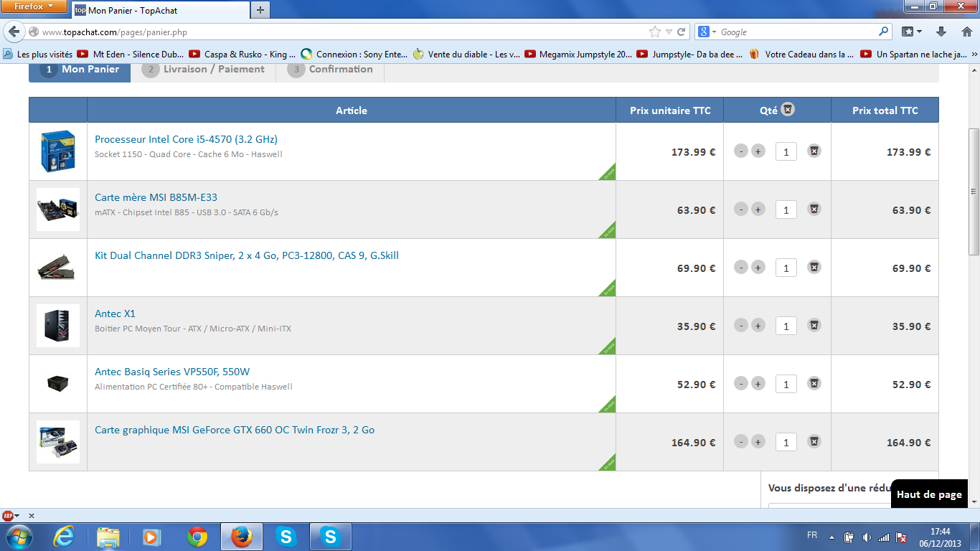
Task: Open the MSI GeForce GTX 660 link
Action: [235, 430]
